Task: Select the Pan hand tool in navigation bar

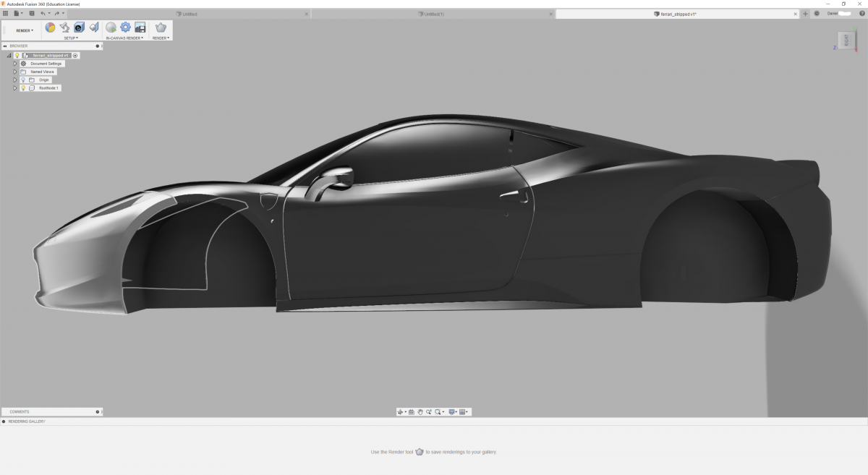Action: 420,412
